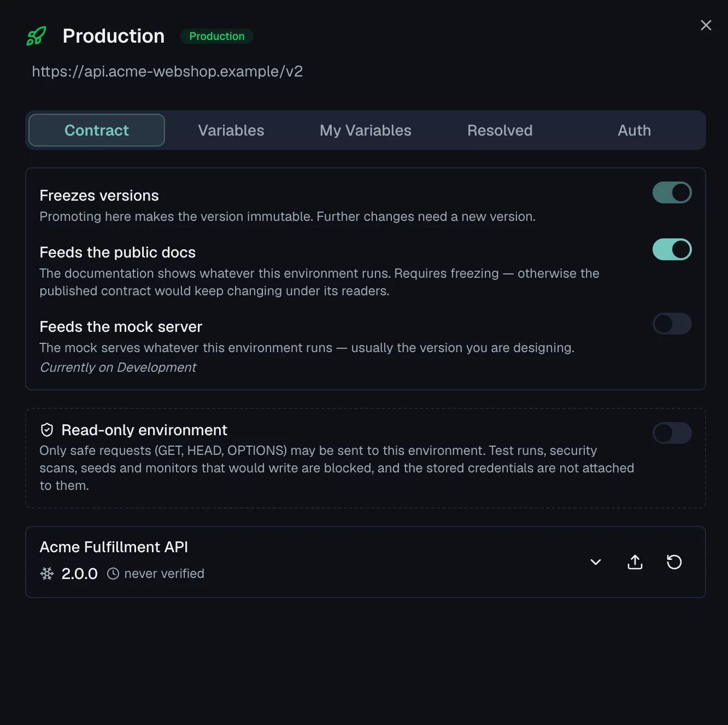
Task: Select the Resolved tab
Action: coord(500,130)
